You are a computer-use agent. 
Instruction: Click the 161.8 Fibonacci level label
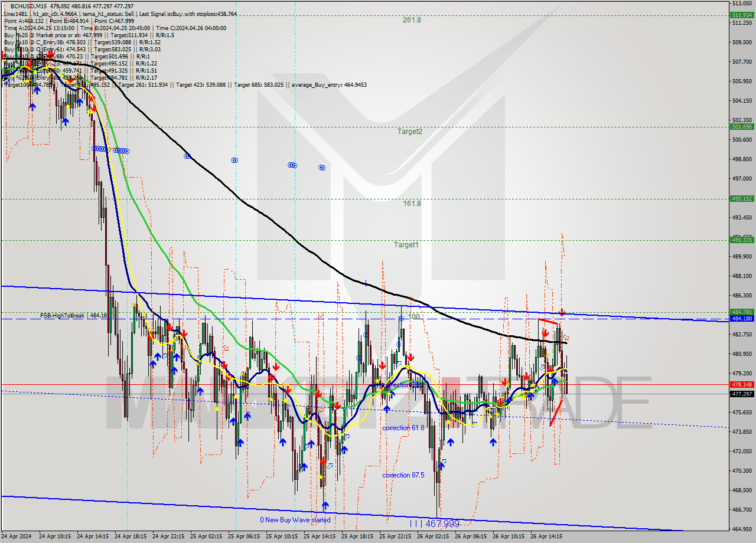click(x=412, y=204)
